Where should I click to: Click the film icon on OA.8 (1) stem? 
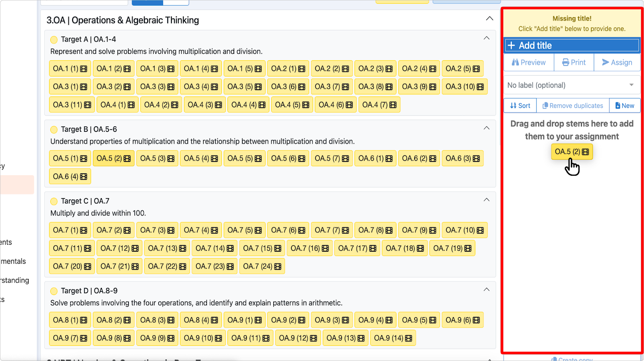(x=84, y=320)
